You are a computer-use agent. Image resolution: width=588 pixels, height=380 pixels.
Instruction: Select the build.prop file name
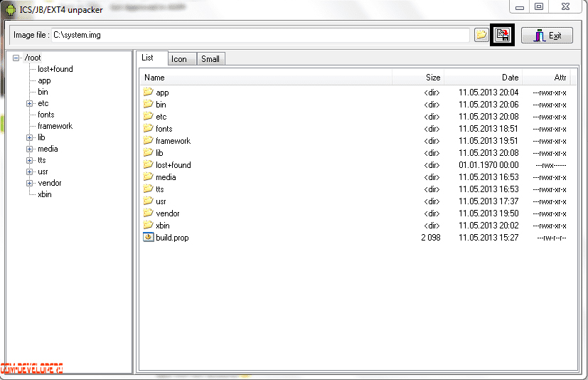[172, 238]
